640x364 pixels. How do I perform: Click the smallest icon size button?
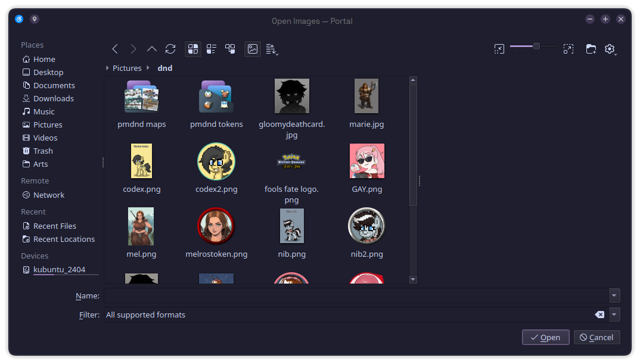point(499,49)
